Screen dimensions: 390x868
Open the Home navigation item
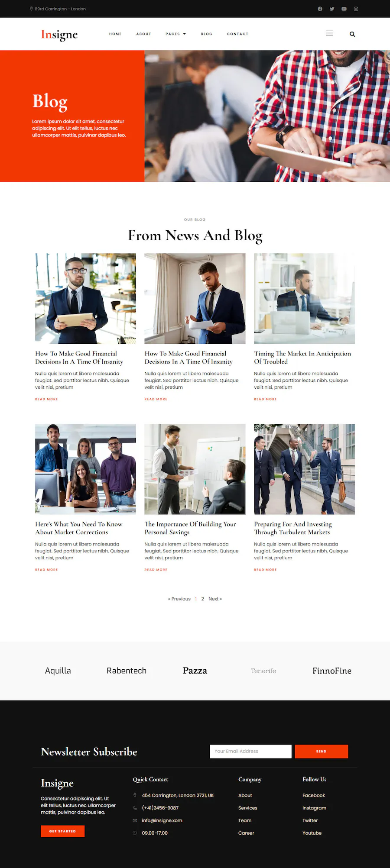(x=115, y=34)
